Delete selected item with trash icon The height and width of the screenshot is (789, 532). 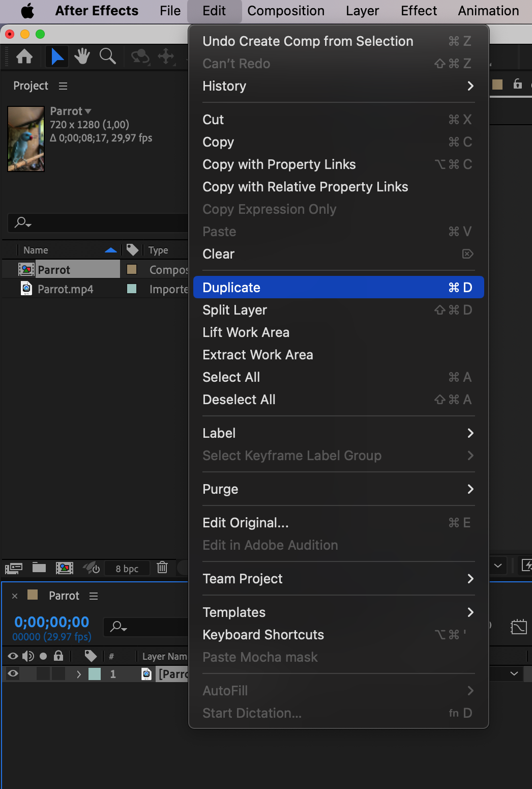point(162,567)
